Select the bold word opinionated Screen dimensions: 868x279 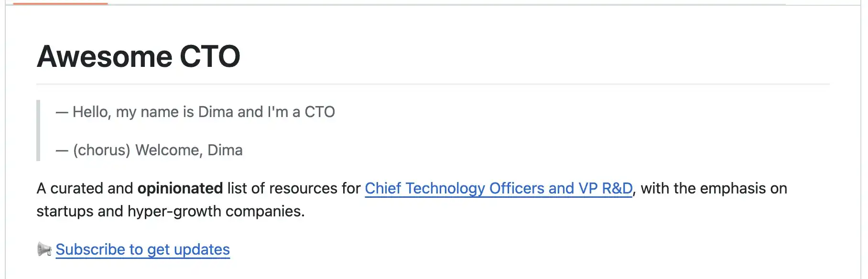pyautogui.click(x=180, y=188)
